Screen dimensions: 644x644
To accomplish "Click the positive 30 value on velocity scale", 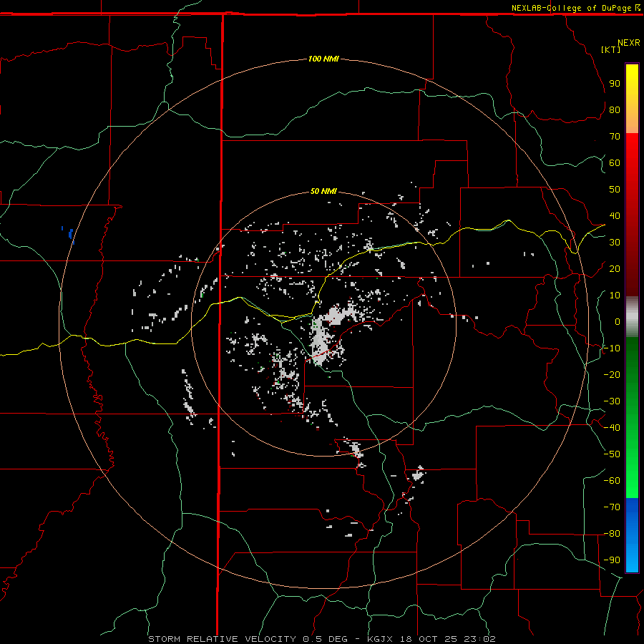I will [x=615, y=243].
